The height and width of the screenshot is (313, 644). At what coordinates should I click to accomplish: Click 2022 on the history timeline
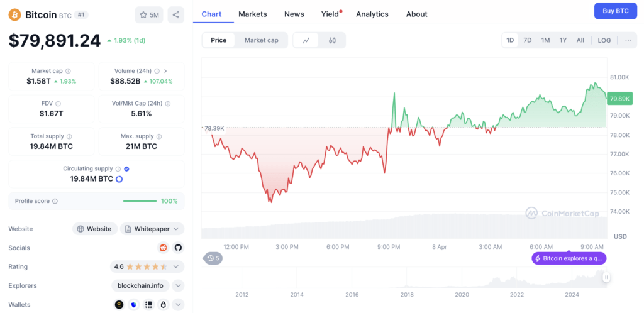coord(517,295)
